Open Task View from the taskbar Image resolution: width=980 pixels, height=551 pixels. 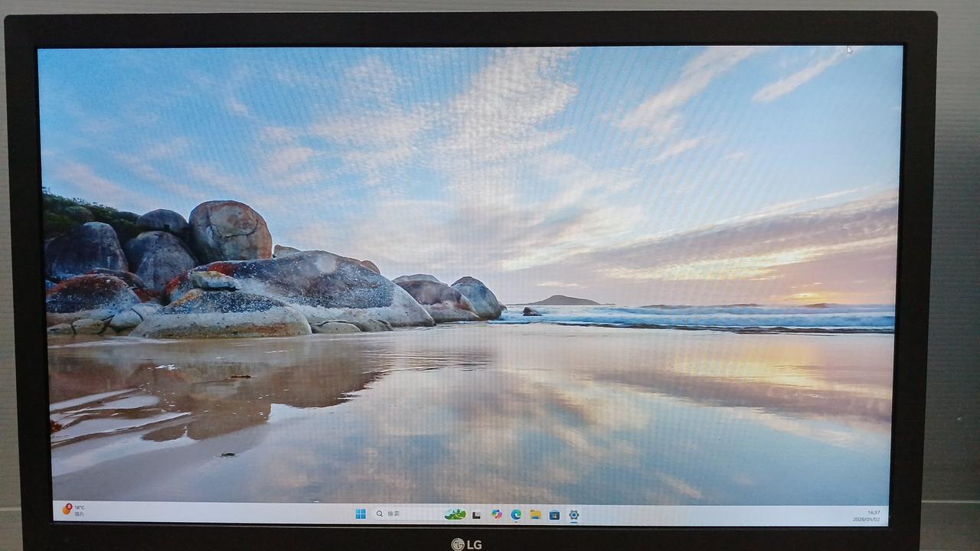[x=476, y=515]
